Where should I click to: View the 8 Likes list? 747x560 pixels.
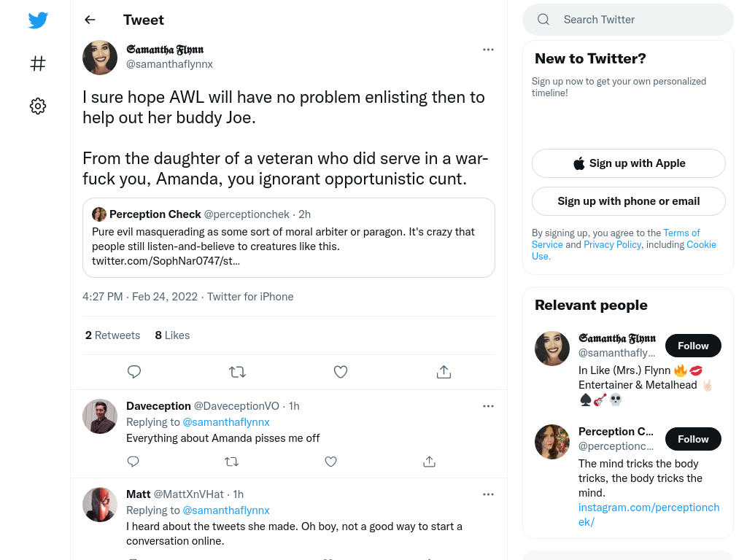(x=172, y=335)
